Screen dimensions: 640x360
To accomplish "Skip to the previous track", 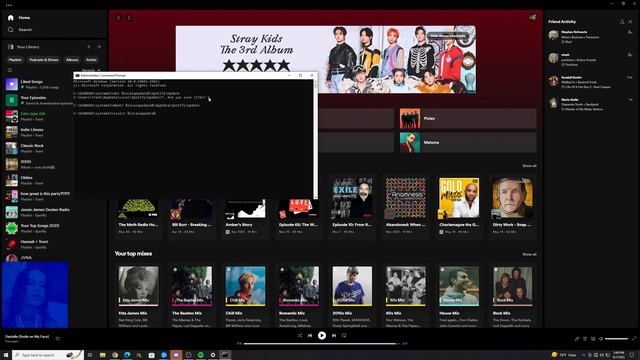I will 310,336.
